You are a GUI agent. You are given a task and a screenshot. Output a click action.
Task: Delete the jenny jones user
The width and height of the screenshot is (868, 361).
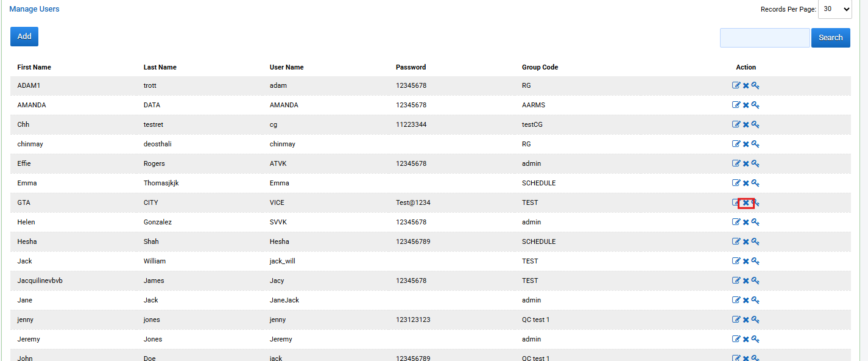point(746,320)
